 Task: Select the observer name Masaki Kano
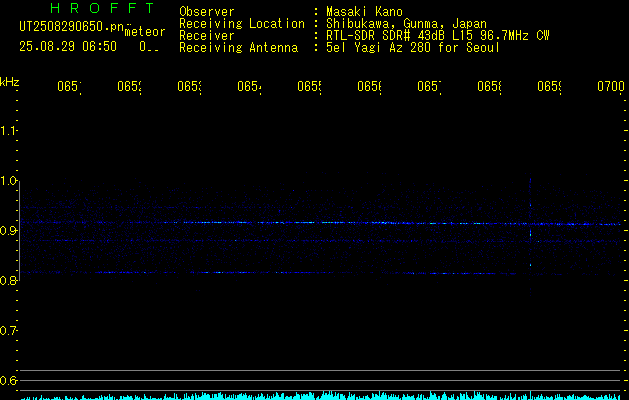point(364,11)
